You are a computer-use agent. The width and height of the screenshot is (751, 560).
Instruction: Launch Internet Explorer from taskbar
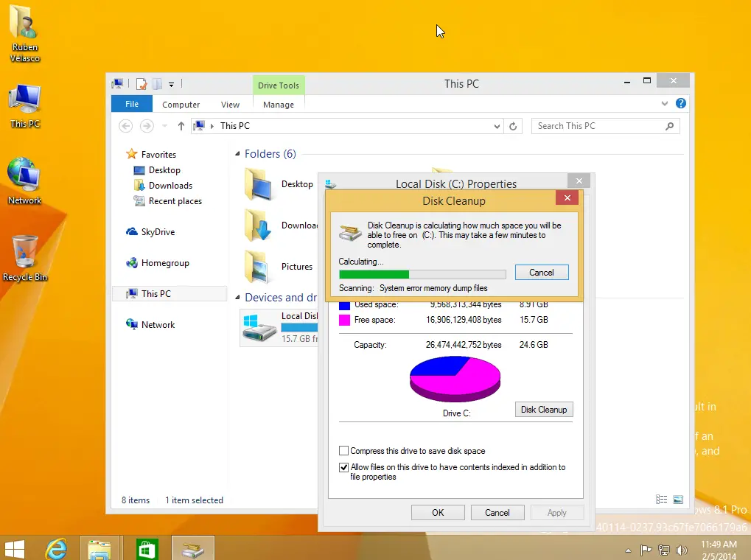[x=56, y=549]
